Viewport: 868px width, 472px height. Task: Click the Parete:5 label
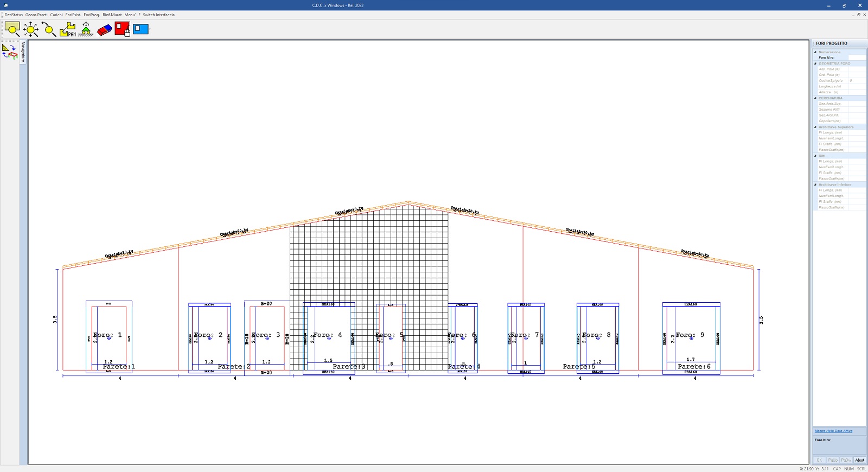(579, 367)
